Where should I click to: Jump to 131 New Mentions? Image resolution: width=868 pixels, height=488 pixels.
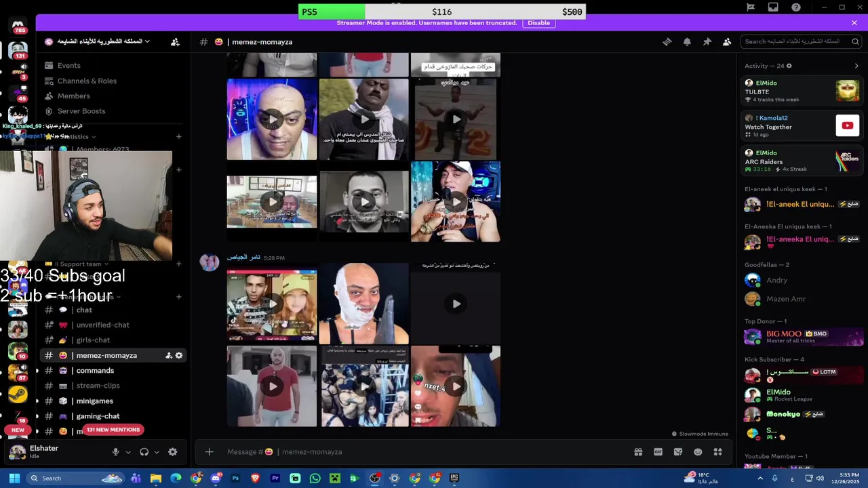pyautogui.click(x=113, y=430)
